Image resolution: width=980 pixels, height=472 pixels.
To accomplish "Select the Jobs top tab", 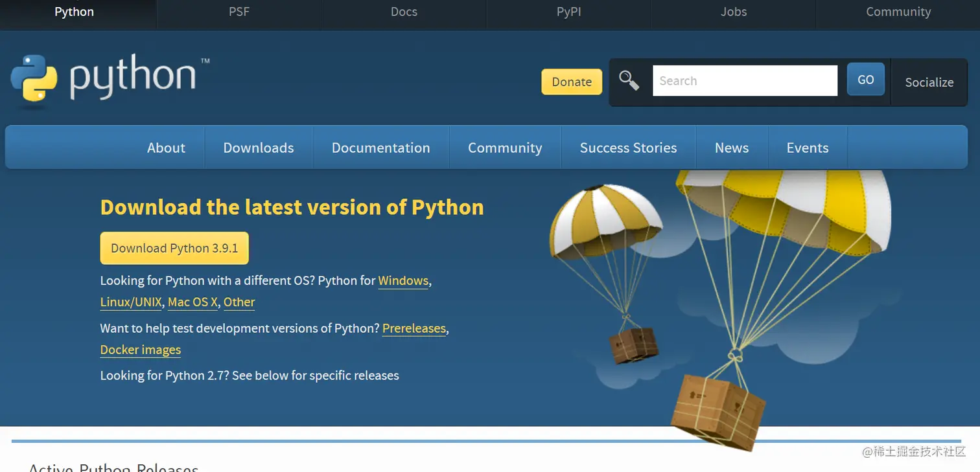I will 734,12.
